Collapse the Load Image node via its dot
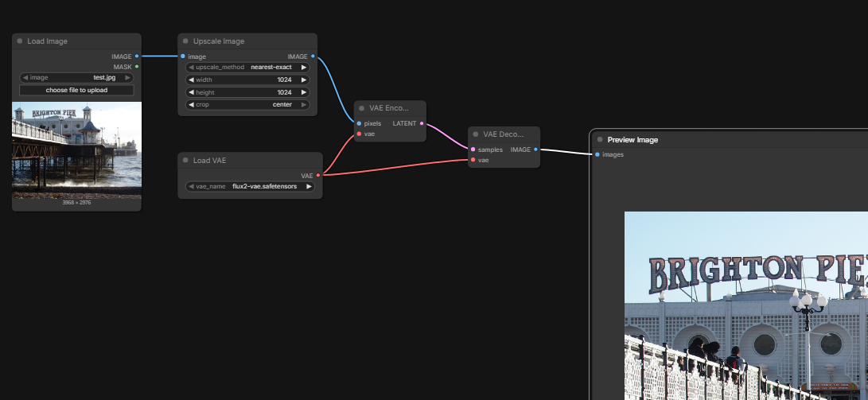The width and height of the screenshot is (868, 400). [20, 41]
